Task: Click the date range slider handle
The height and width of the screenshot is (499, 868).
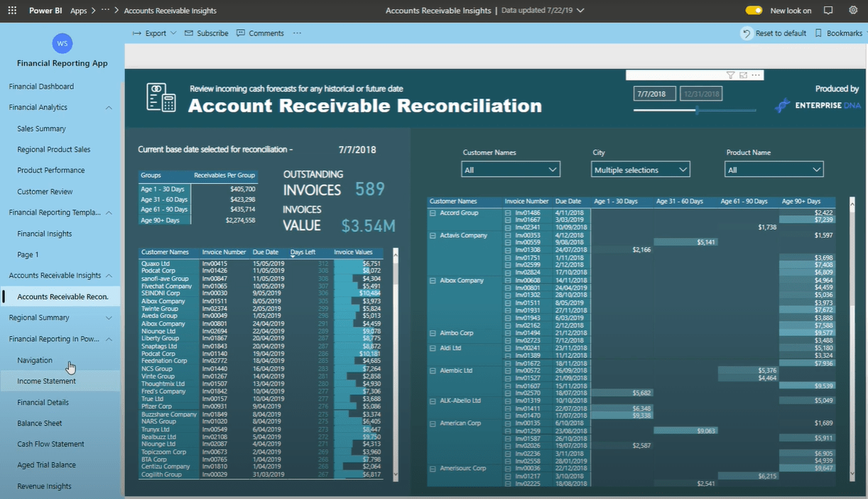Action: click(x=697, y=110)
